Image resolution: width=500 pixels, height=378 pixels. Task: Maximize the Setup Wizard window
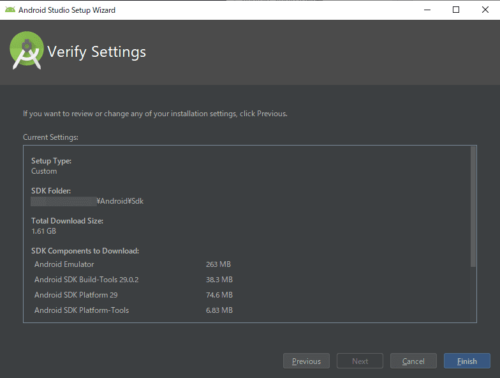click(x=456, y=10)
